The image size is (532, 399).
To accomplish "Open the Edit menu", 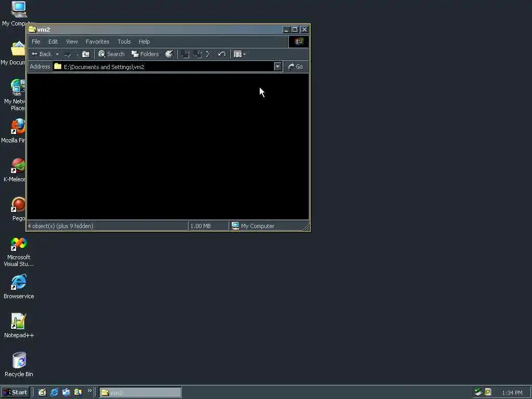I will click(53, 42).
